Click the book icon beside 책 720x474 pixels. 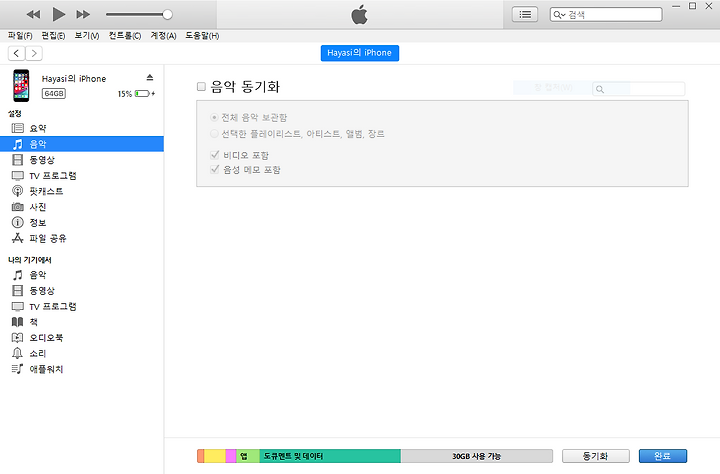pyautogui.click(x=17, y=322)
